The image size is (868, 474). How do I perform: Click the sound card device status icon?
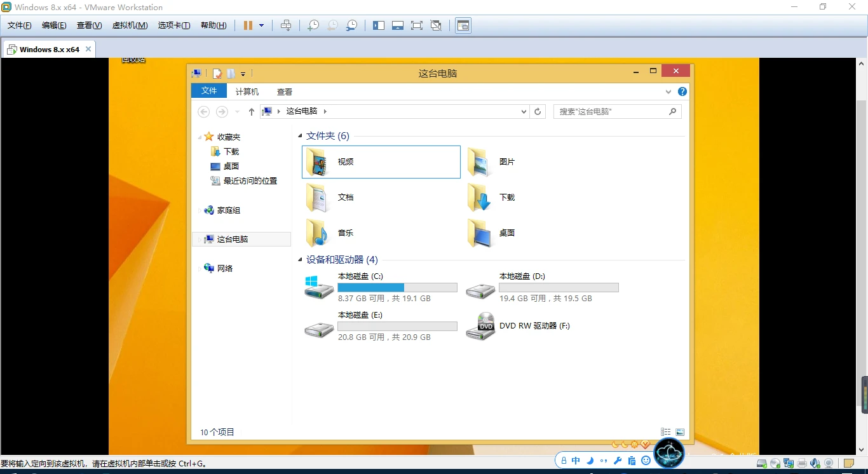click(815, 463)
